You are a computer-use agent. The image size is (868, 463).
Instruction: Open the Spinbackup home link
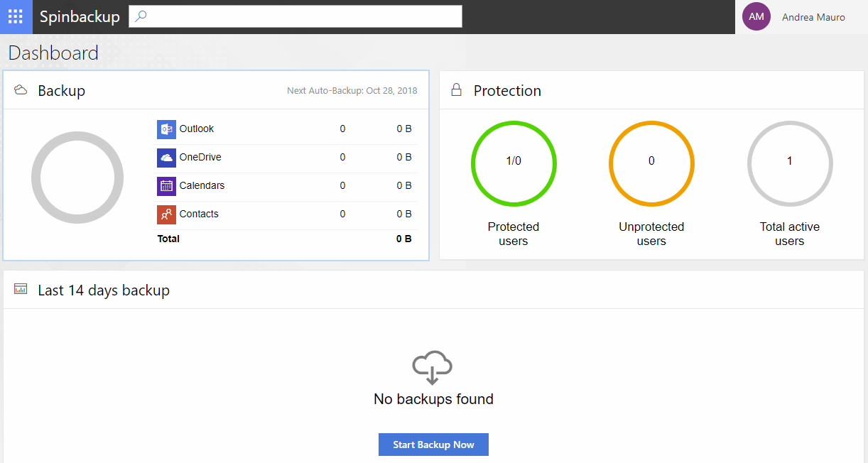tap(80, 17)
